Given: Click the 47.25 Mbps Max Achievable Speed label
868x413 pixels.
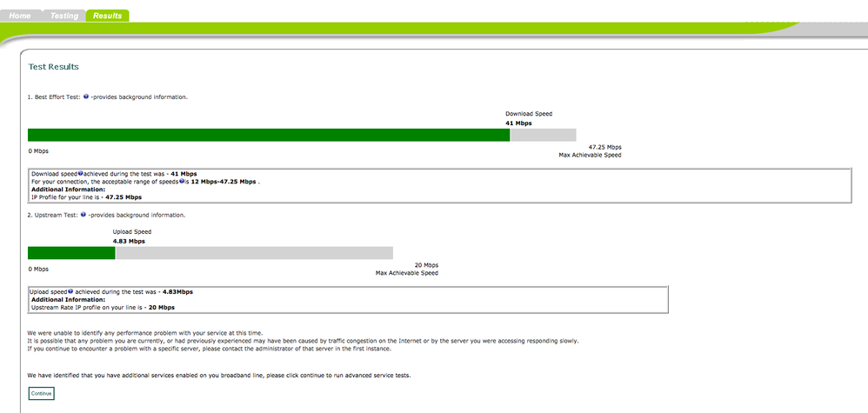Looking at the screenshot, I should [x=590, y=151].
